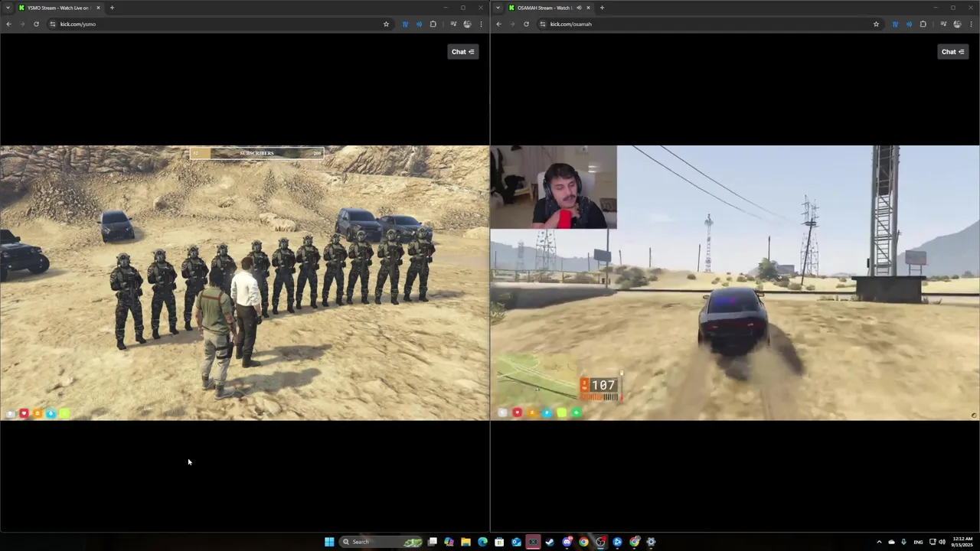This screenshot has height=551, width=980.
Task: Click the blue TV extension in YSMO window
Action: (405, 24)
